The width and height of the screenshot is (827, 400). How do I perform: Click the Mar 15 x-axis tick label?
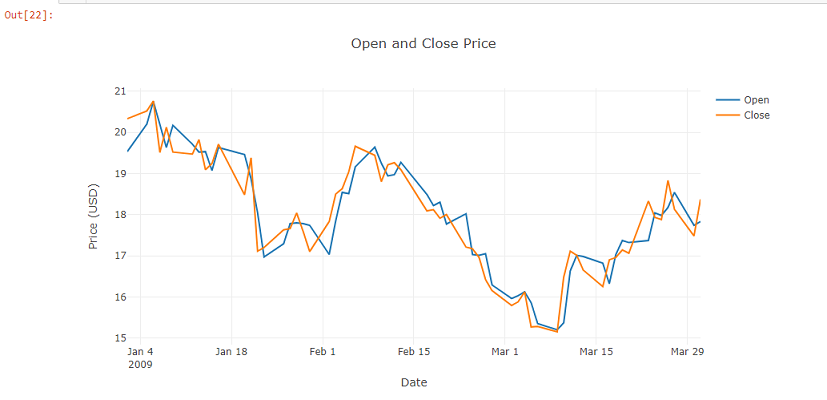[x=596, y=352]
